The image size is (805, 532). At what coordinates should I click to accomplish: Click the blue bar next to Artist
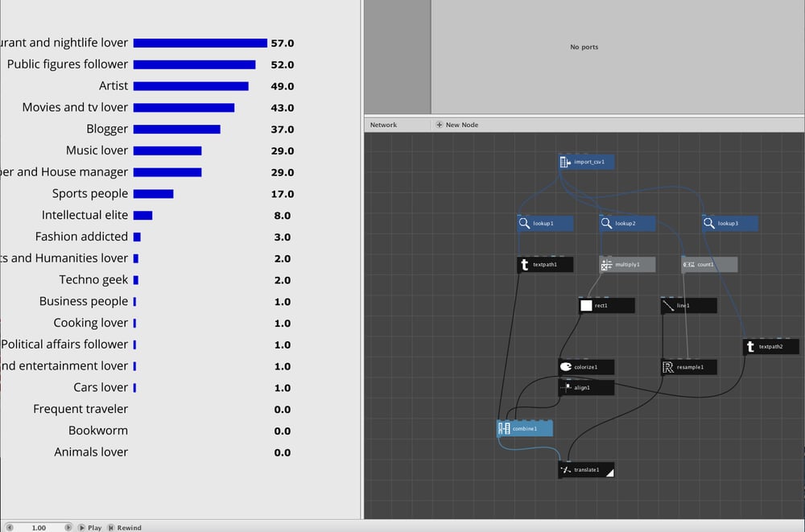pos(191,86)
